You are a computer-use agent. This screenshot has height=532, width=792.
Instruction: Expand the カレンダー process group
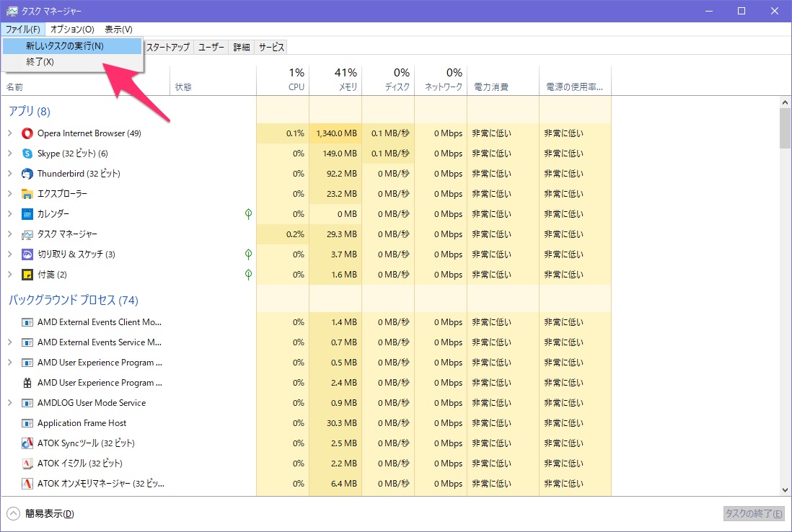pos(9,213)
